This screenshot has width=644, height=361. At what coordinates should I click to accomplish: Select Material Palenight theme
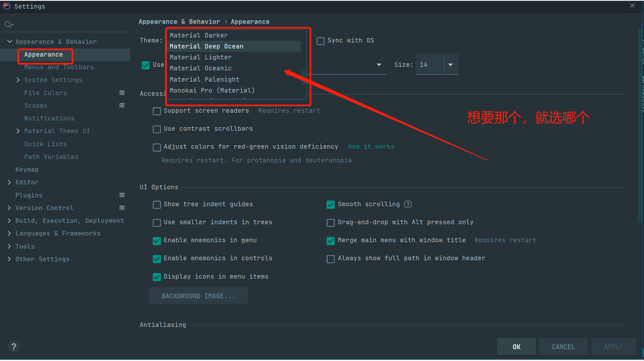pyautogui.click(x=234, y=79)
